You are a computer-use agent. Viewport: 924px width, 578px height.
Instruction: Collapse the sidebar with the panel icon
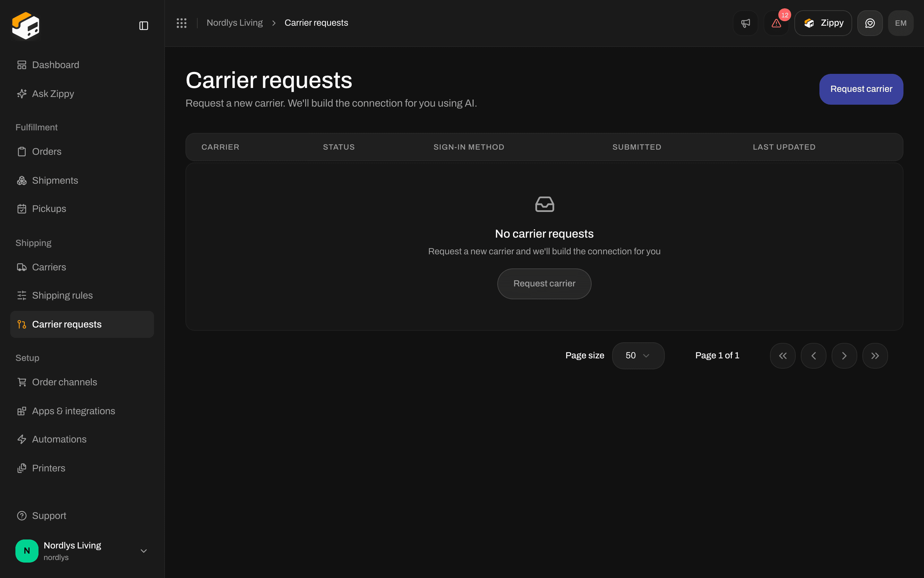coord(143,26)
